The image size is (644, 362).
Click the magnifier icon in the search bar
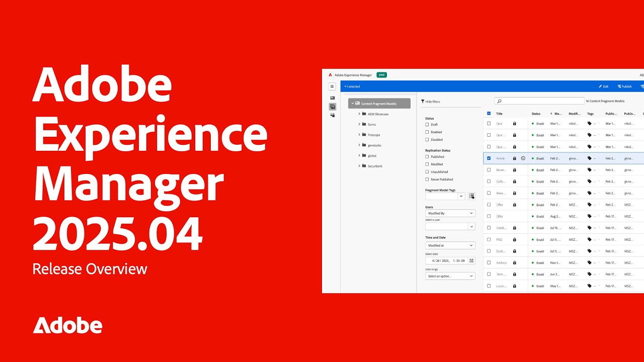coord(499,101)
